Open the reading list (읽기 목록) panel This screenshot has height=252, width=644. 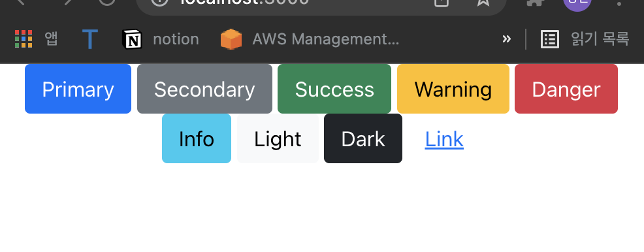(585, 39)
